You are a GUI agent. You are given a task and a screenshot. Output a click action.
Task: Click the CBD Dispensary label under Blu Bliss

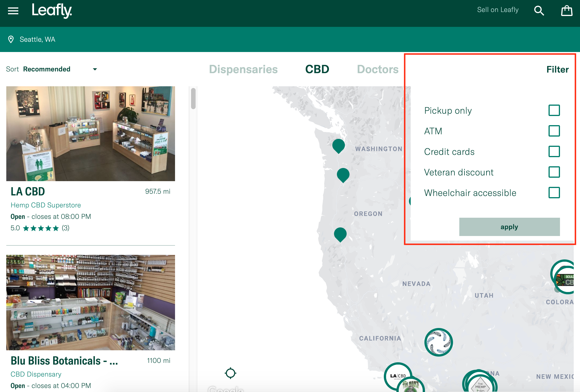pos(36,374)
